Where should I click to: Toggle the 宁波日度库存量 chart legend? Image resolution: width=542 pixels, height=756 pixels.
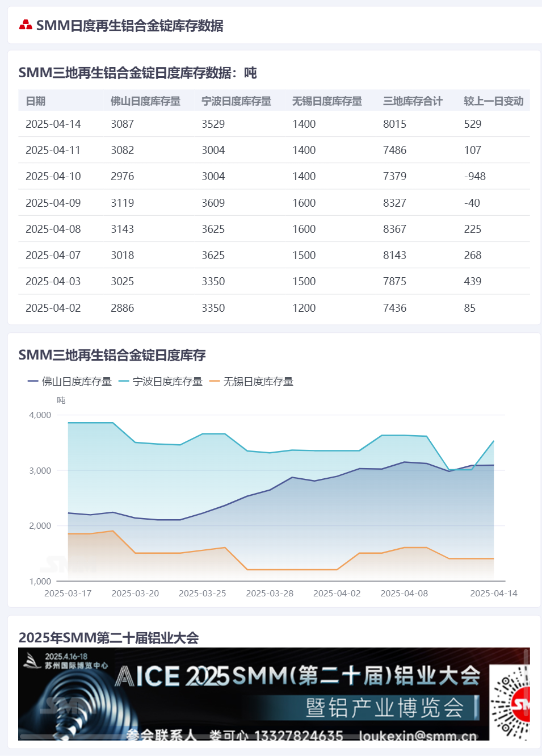(161, 382)
